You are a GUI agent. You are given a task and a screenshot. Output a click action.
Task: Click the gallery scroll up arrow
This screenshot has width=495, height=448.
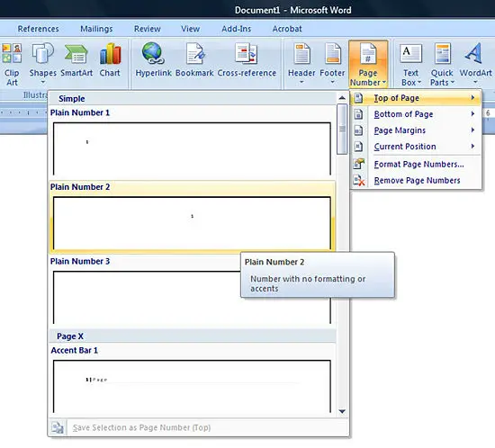[x=342, y=98]
